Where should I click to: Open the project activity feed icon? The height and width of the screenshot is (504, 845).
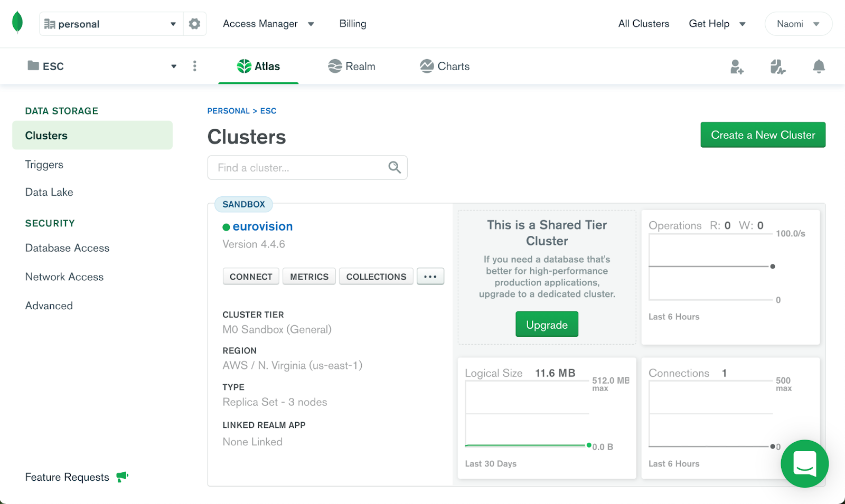pos(777,66)
